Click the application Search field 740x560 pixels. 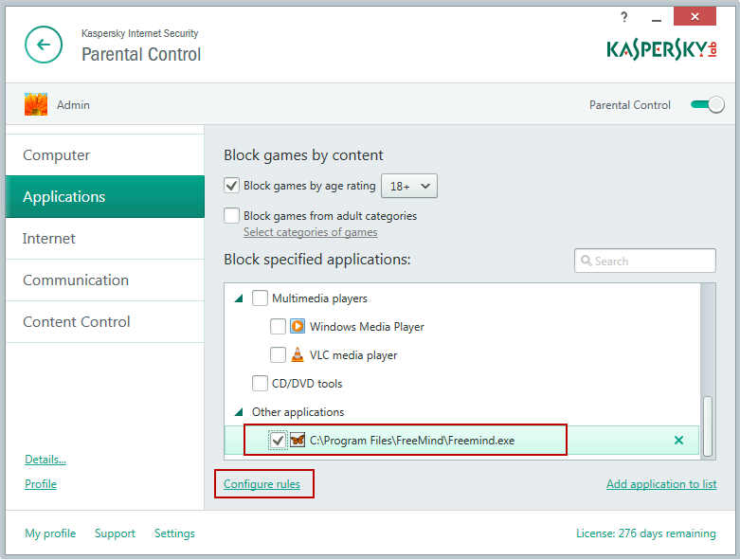[645, 261]
